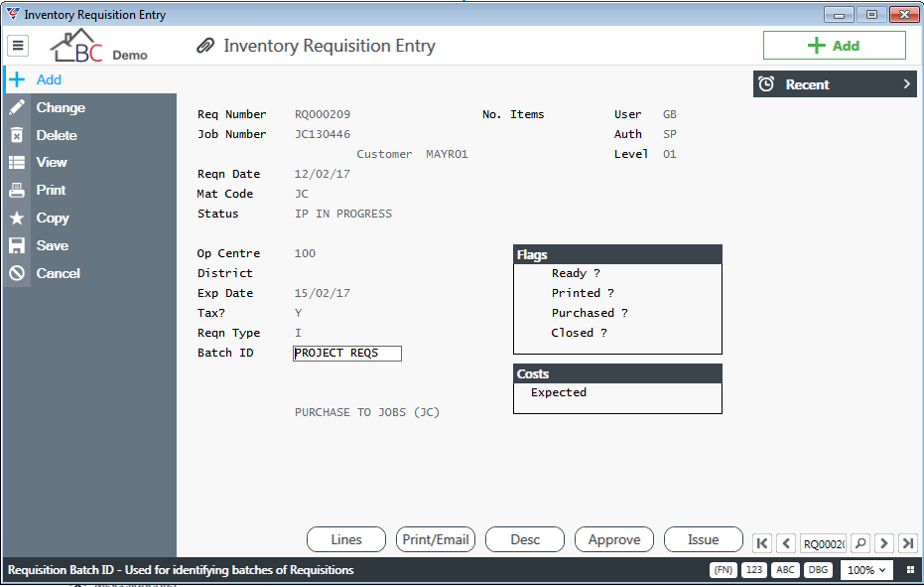Screen dimensions: 924x587
Task: Toggle the ABC status indicator
Action: pos(785,570)
